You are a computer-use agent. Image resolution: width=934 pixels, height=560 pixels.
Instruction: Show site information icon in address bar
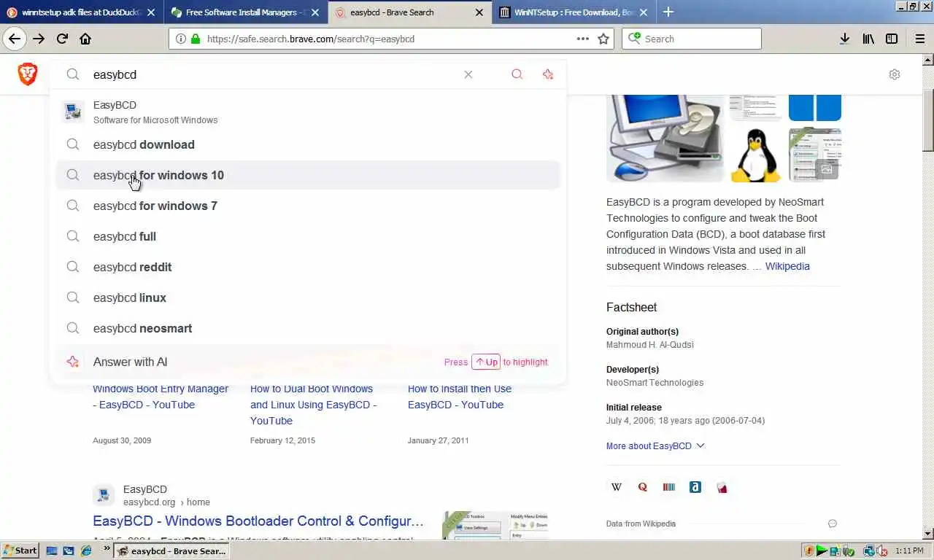[180, 39]
